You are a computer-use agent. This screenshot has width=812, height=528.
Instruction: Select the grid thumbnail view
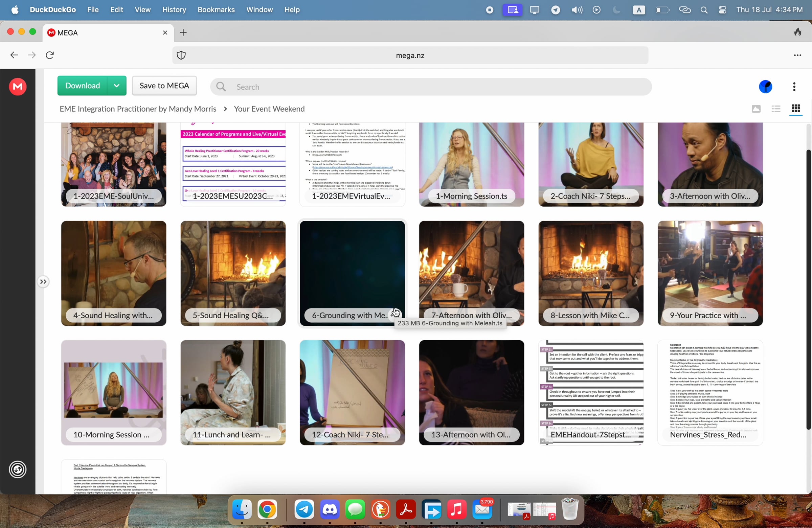[796, 109]
